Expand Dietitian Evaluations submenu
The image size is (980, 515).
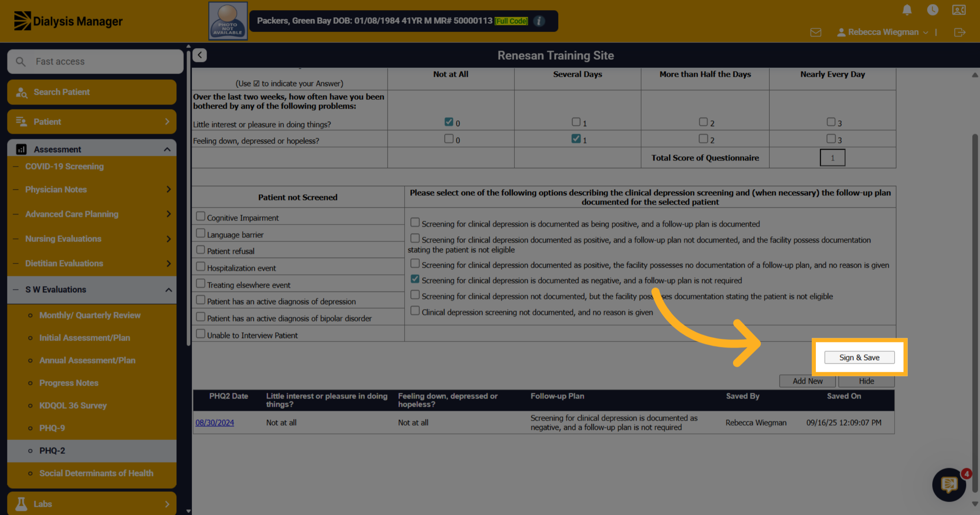pyautogui.click(x=169, y=264)
